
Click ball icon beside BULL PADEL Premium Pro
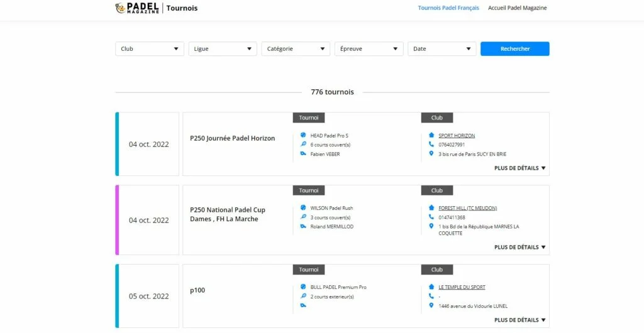303,287
